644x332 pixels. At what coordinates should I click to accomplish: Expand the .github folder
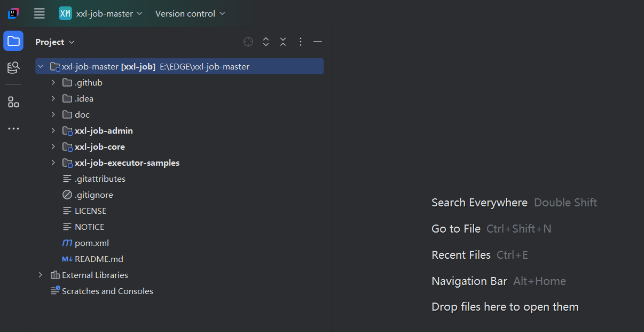pos(53,83)
